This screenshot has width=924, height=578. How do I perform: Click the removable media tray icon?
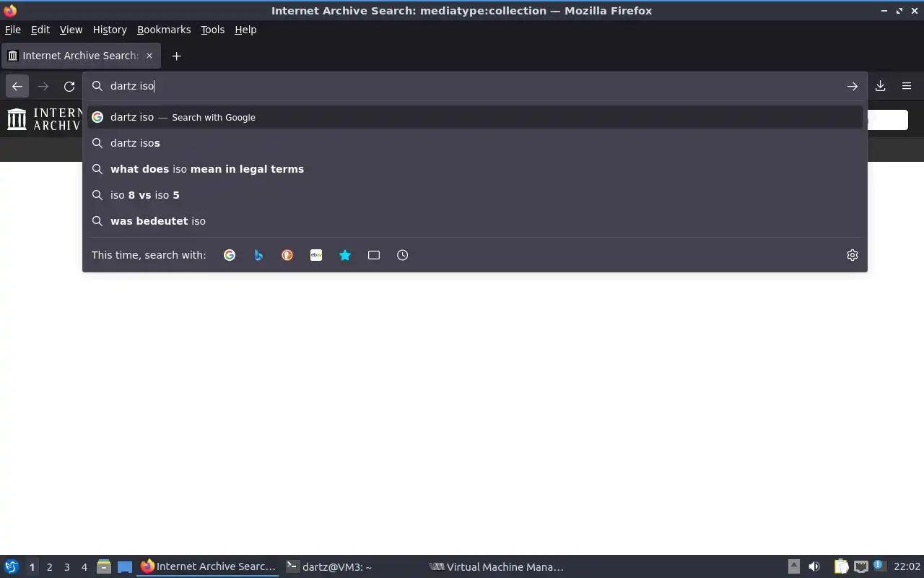click(793, 567)
